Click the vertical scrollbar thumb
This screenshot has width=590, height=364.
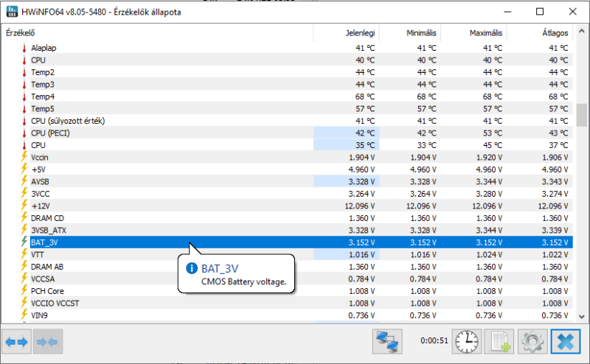pos(581,115)
